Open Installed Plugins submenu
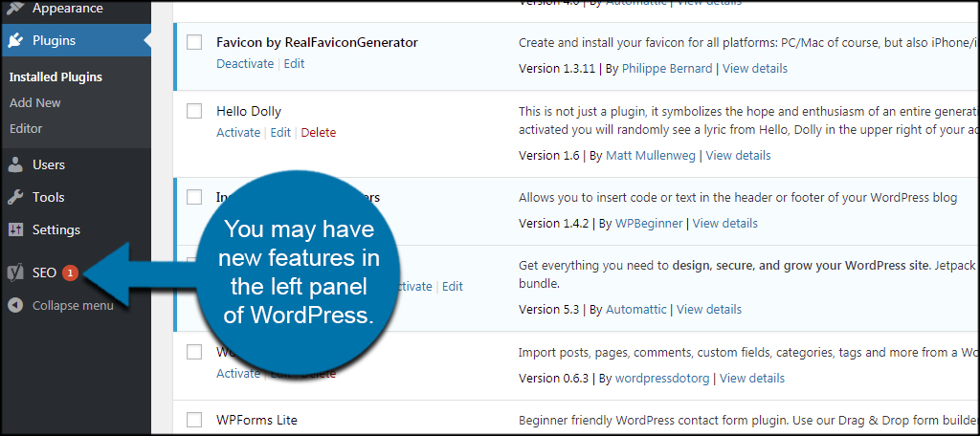The height and width of the screenshot is (436, 980). (x=56, y=77)
